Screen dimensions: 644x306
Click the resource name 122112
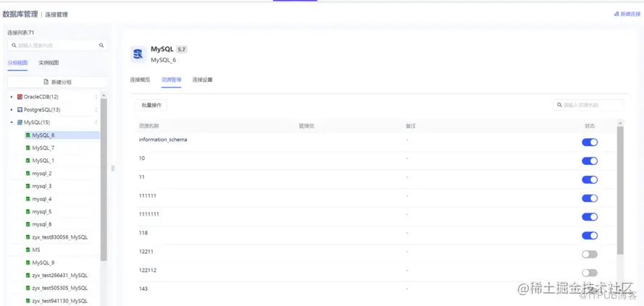148,270
